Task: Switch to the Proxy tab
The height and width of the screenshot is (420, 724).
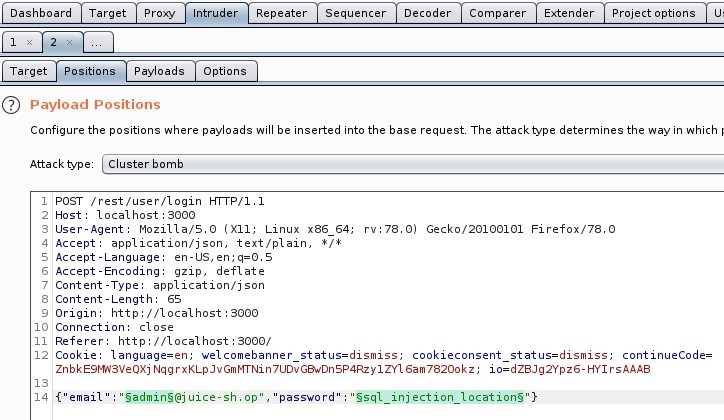Action: pos(160,13)
